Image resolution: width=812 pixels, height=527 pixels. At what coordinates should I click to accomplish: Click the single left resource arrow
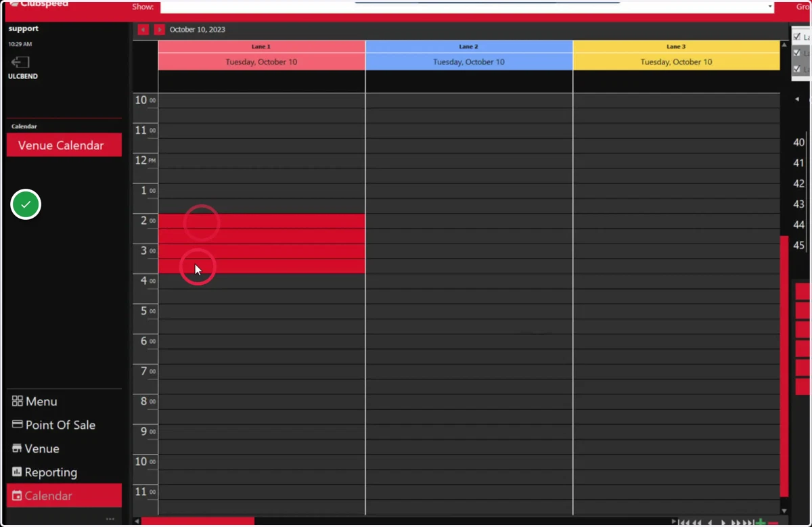[710, 522]
